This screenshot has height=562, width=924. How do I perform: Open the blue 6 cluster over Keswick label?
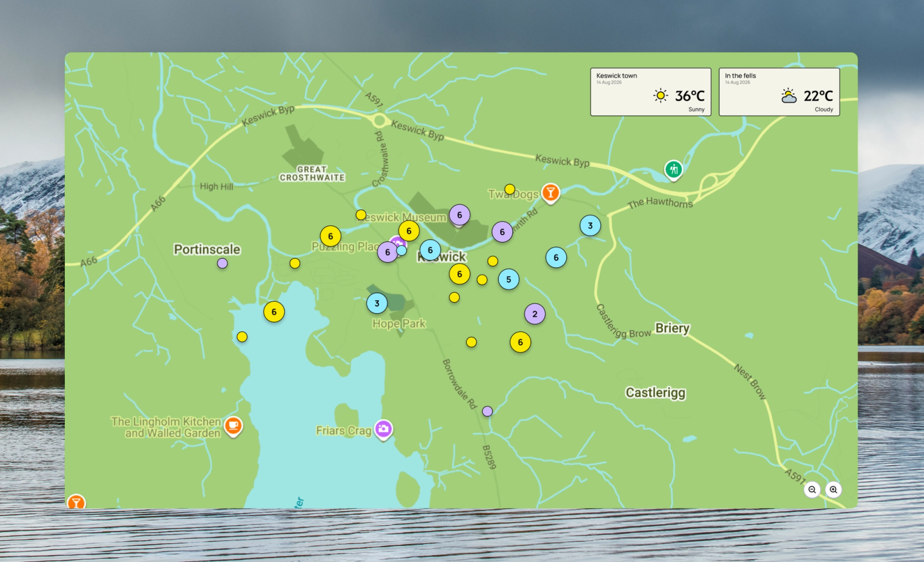pos(430,250)
